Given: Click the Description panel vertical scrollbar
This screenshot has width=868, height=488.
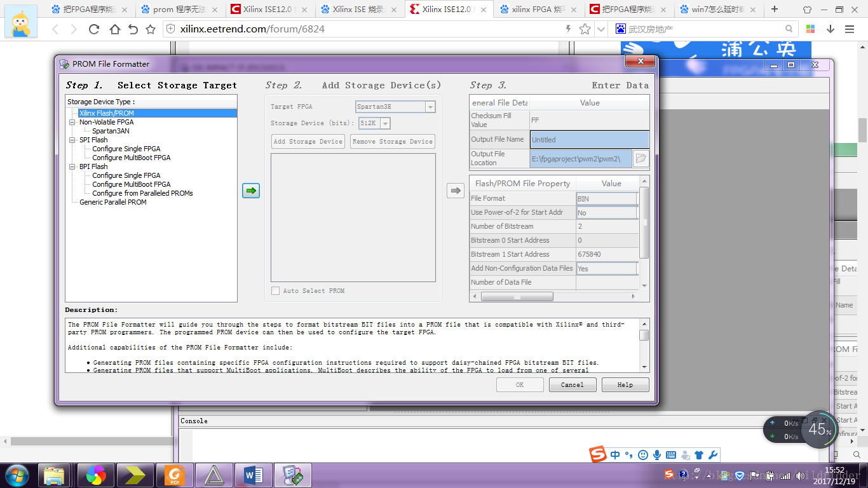Looking at the screenshot, I should [x=644, y=344].
